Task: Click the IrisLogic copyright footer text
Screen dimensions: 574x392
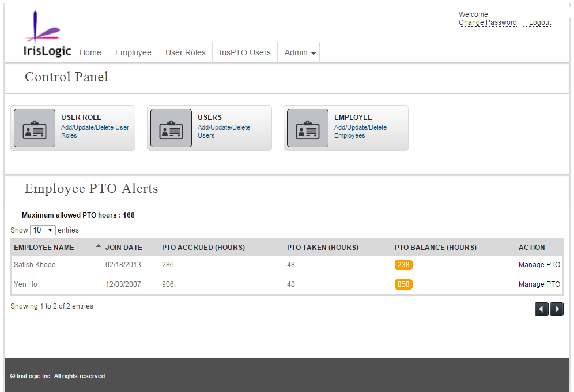Action: pos(58,376)
